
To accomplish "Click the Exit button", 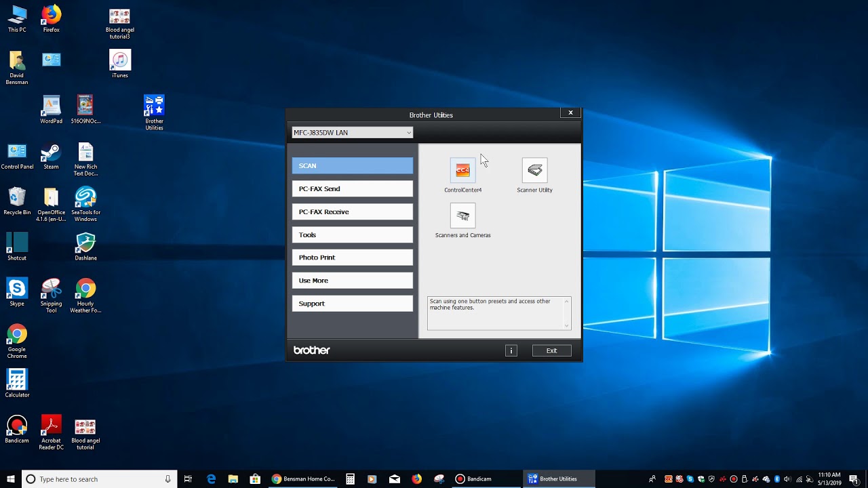I will click(x=551, y=350).
